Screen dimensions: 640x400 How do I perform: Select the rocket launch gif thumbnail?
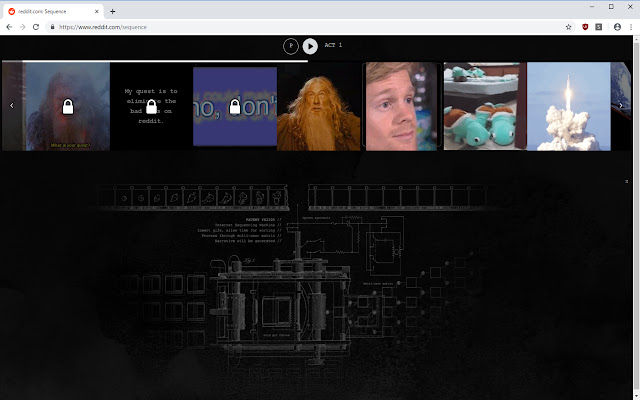click(x=569, y=107)
